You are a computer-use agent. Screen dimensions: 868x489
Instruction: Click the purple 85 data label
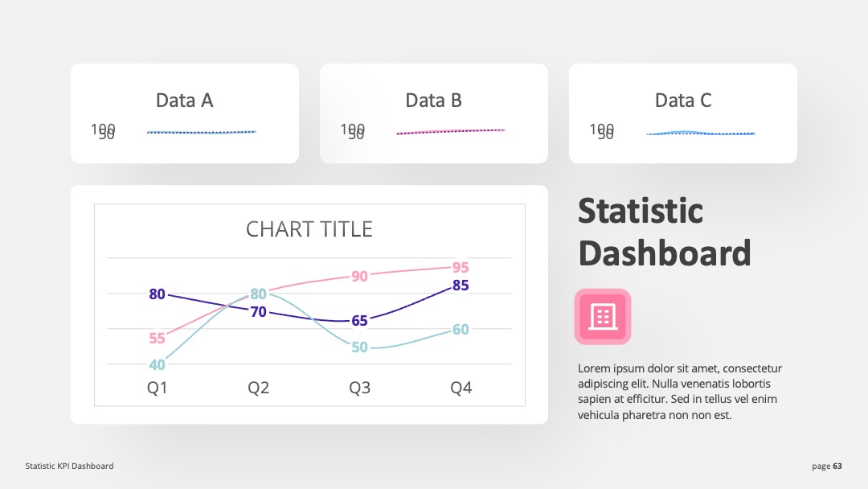pyautogui.click(x=461, y=286)
